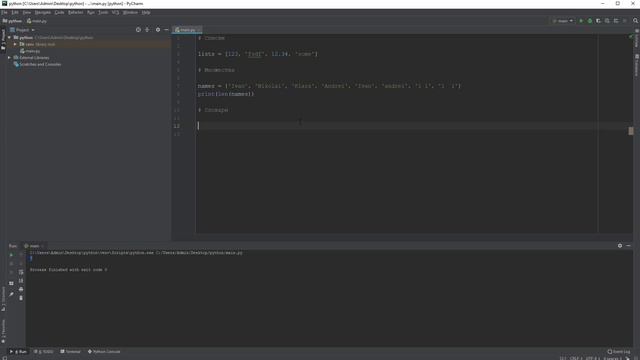Collapse the python project root folder
This screenshot has width=640, height=360.
(9, 38)
